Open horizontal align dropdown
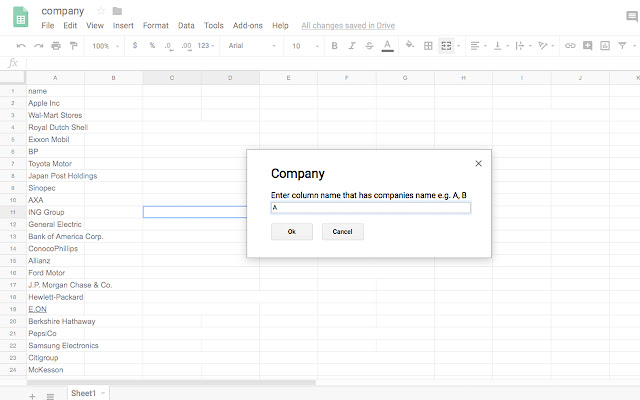Image resolution: width=640 pixels, height=400 pixels. pos(478,46)
